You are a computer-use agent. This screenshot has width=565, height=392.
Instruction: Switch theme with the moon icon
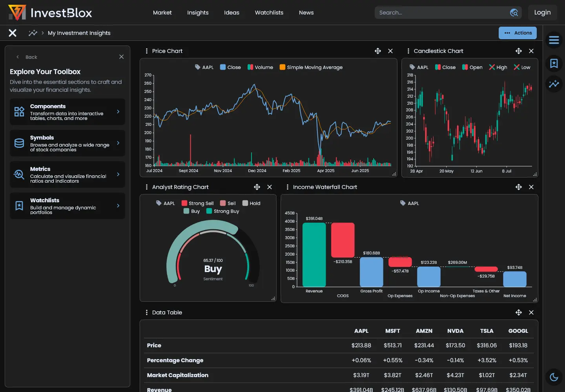[554, 377]
